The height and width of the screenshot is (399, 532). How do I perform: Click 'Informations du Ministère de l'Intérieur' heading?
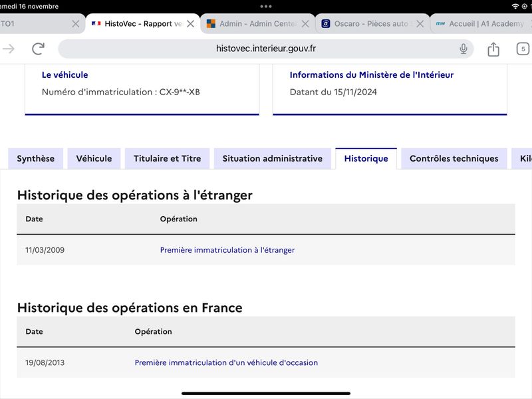pos(372,75)
